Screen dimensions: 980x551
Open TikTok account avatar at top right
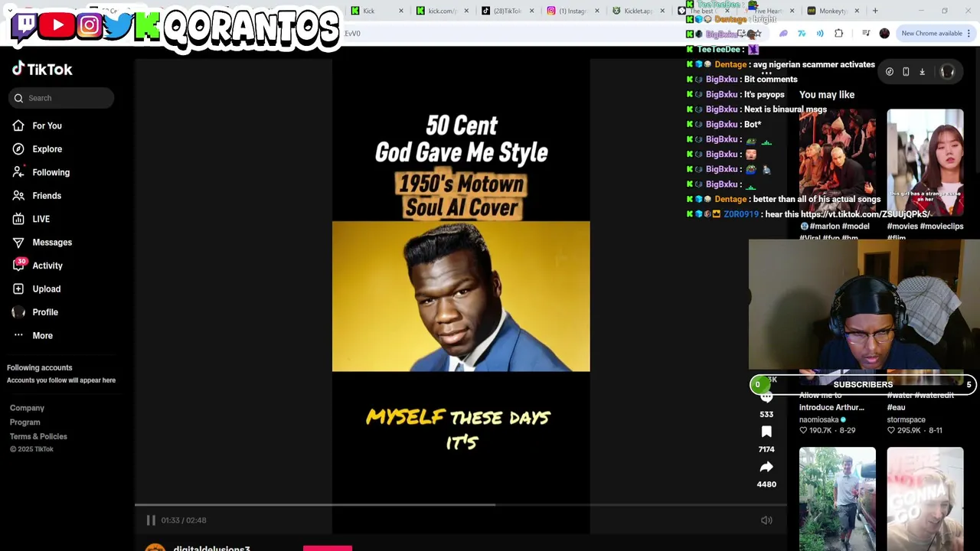[x=947, y=72]
